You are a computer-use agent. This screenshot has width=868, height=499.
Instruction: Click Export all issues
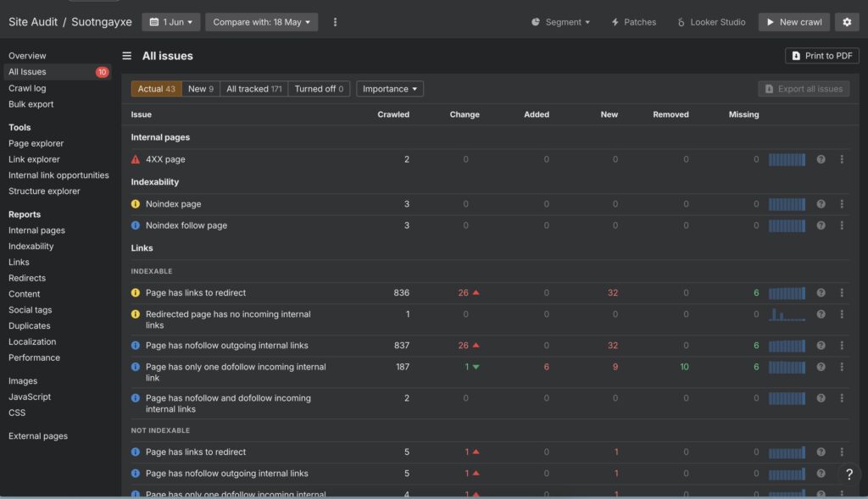pos(804,89)
